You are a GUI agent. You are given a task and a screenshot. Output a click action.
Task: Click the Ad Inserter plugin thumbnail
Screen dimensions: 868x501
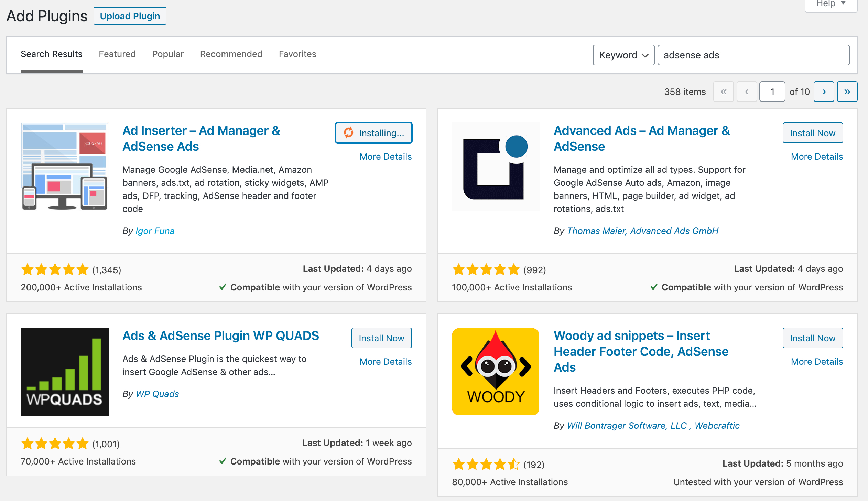pos(64,166)
